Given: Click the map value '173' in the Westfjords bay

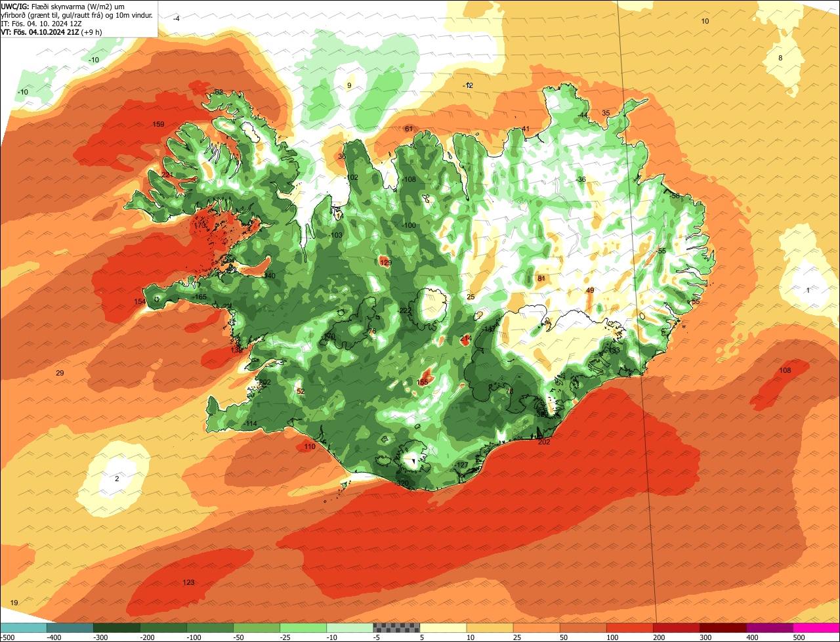Looking at the screenshot, I should click(200, 225).
